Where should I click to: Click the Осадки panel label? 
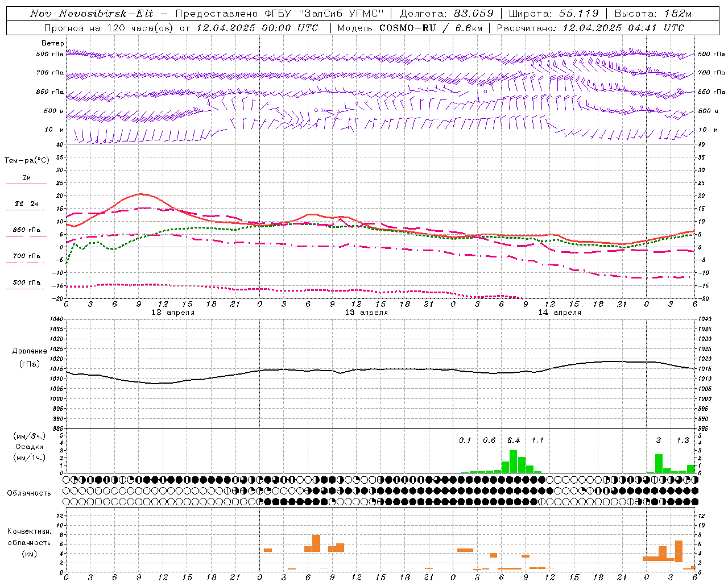(x=30, y=447)
